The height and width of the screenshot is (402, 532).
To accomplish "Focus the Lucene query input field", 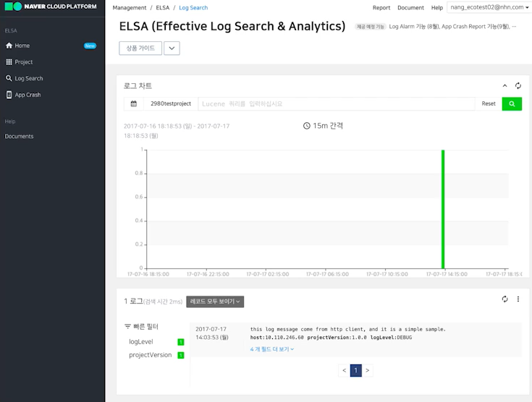I will click(337, 103).
